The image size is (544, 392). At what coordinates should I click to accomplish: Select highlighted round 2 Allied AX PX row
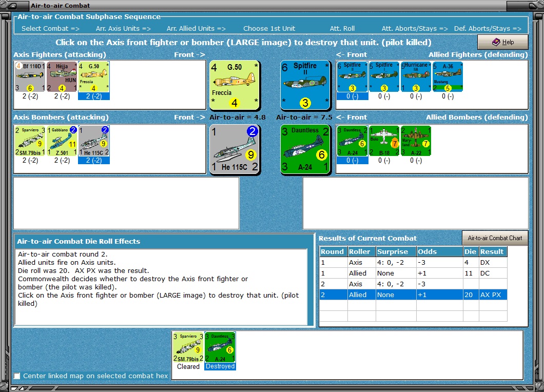(413, 295)
